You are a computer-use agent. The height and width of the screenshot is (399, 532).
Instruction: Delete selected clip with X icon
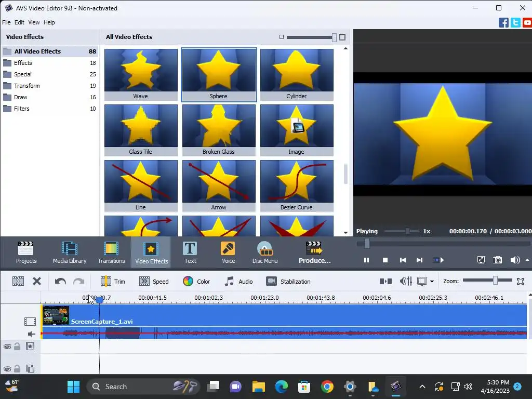coord(37,281)
